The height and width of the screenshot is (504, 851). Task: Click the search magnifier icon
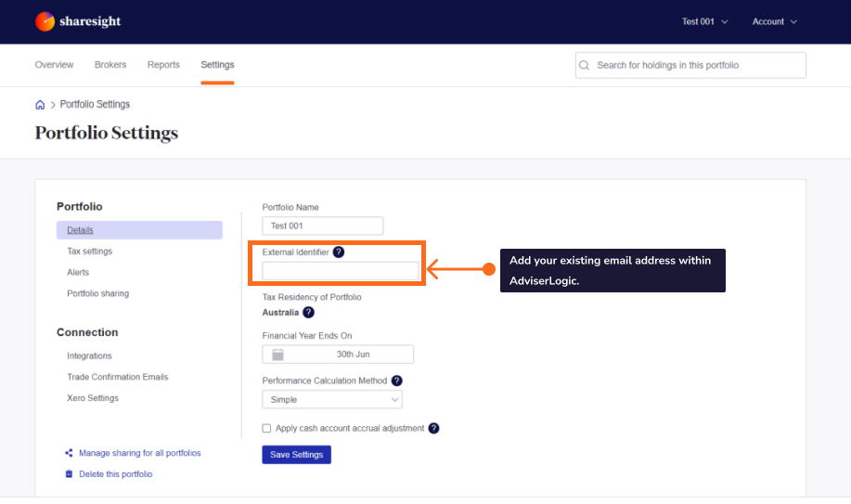pyautogui.click(x=584, y=65)
